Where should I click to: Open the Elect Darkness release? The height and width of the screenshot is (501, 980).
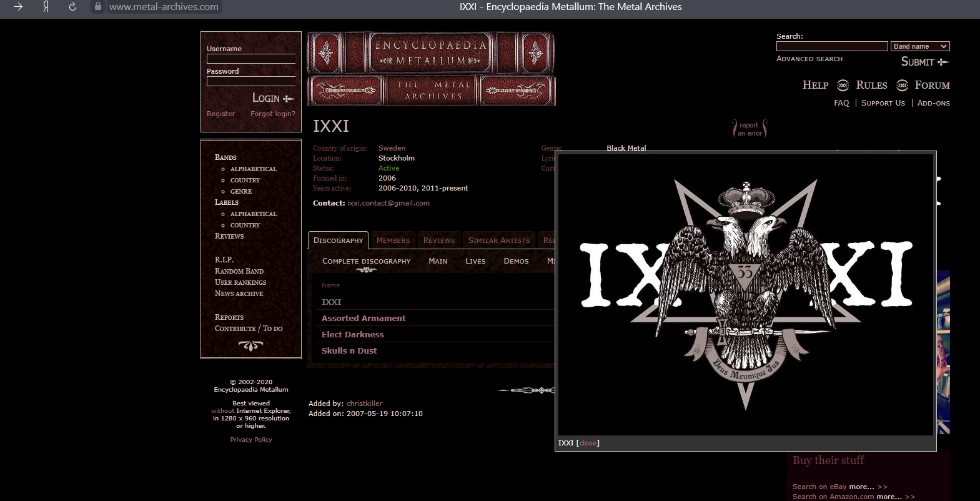click(353, 334)
